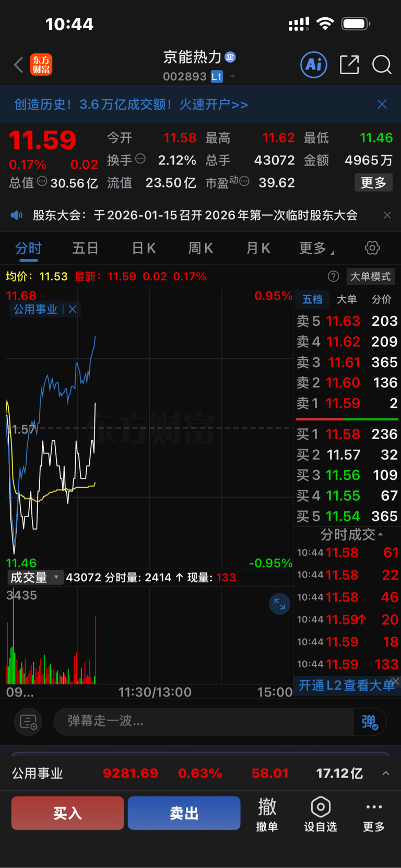401x868 pixels.
Task: Tap 公用事业 index value 9281.69
Action: pos(131,773)
